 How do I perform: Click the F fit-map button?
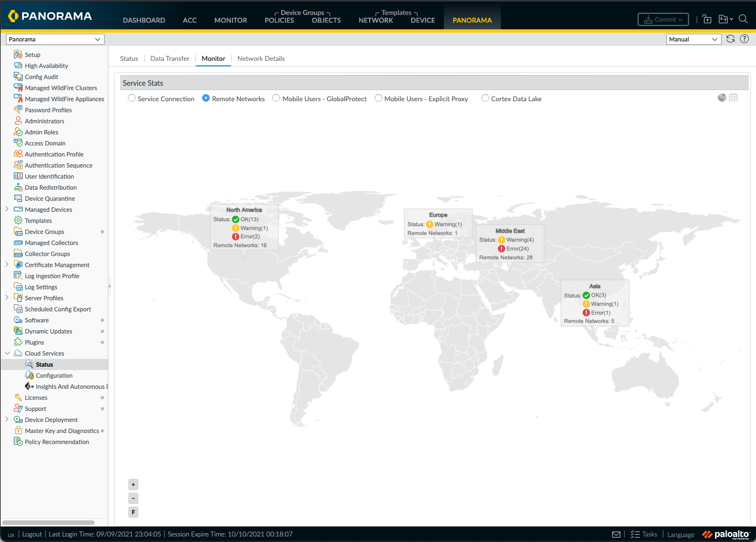(133, 512)
